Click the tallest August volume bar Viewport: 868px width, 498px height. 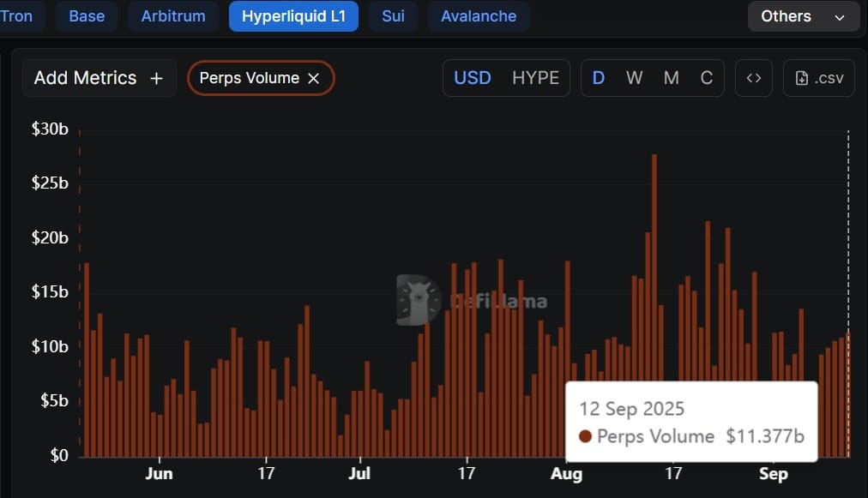[654, 257]
